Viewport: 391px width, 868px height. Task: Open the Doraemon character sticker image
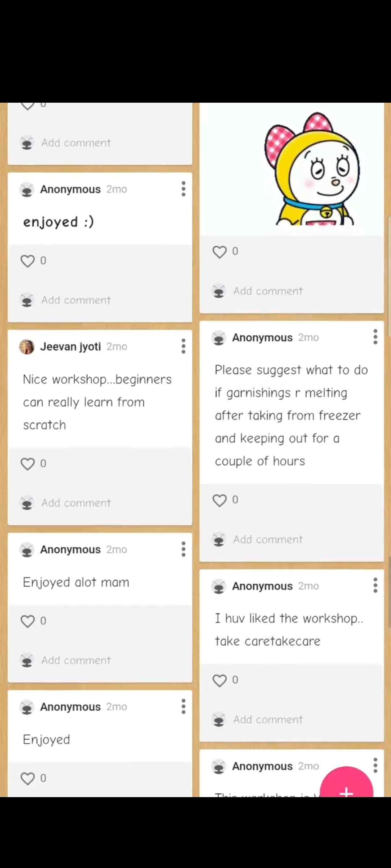[311, 170]
